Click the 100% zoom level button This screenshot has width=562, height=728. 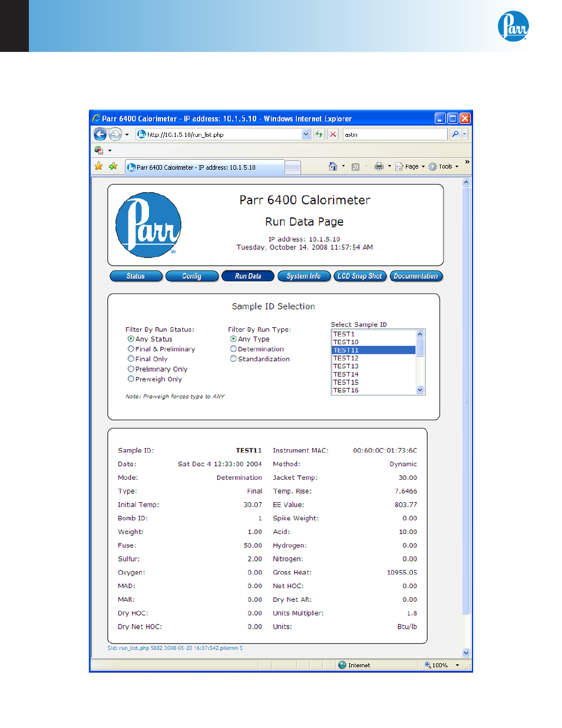point(437,665)
